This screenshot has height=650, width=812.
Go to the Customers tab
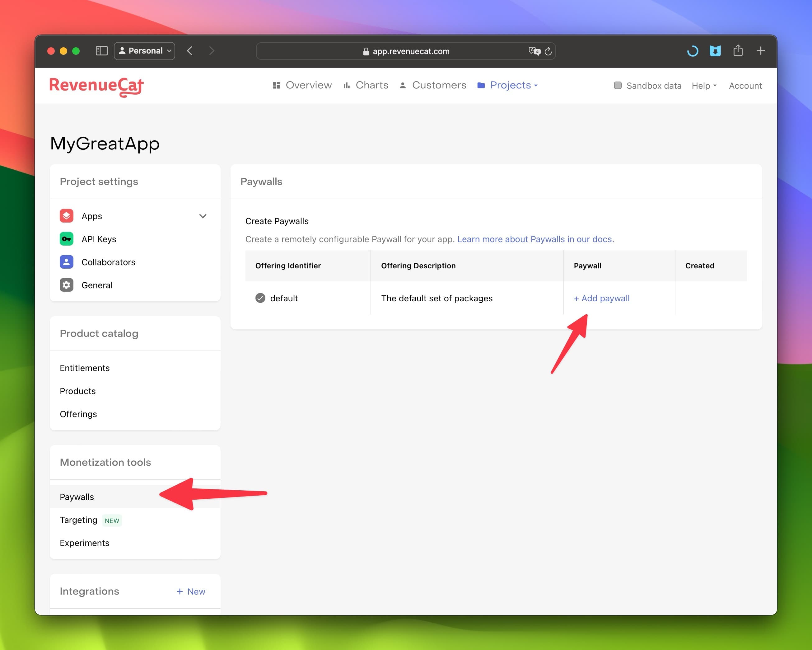433,86
